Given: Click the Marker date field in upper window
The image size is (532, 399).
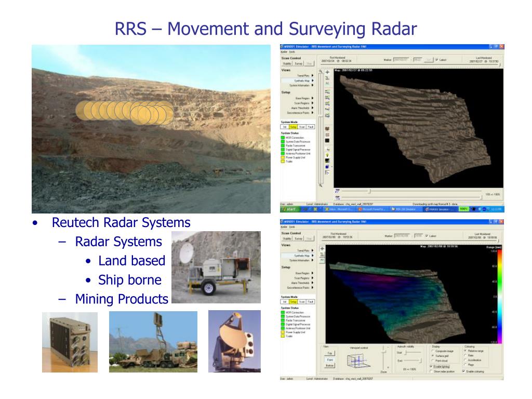Looking at the screenshot, I should [x=401, y=60].
